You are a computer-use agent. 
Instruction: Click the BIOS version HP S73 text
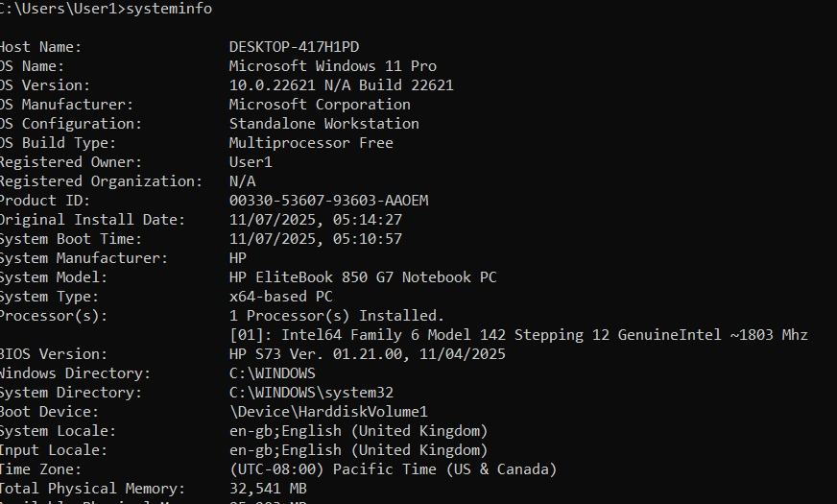(x=367, y=354)
